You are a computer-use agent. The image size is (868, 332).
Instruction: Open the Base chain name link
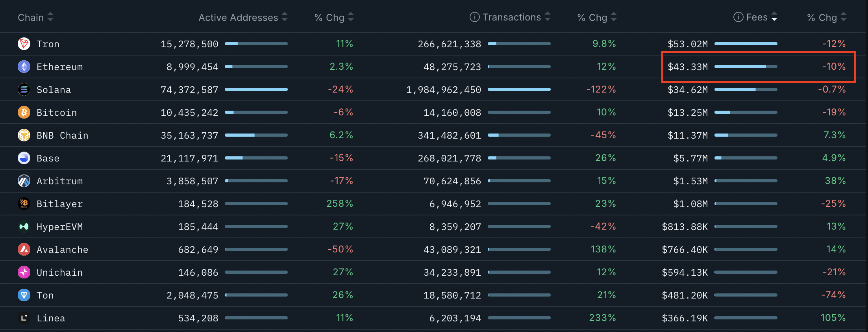click(x=48, y=158)
